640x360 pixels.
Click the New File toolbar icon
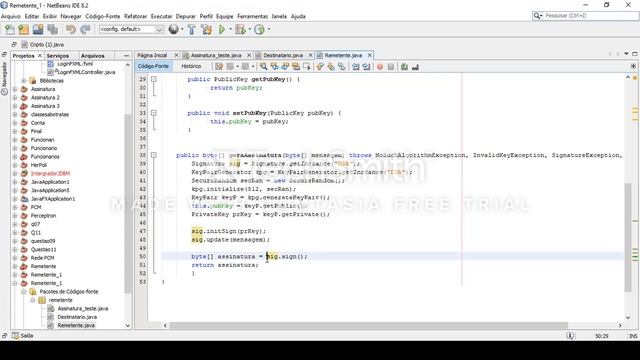9,29
